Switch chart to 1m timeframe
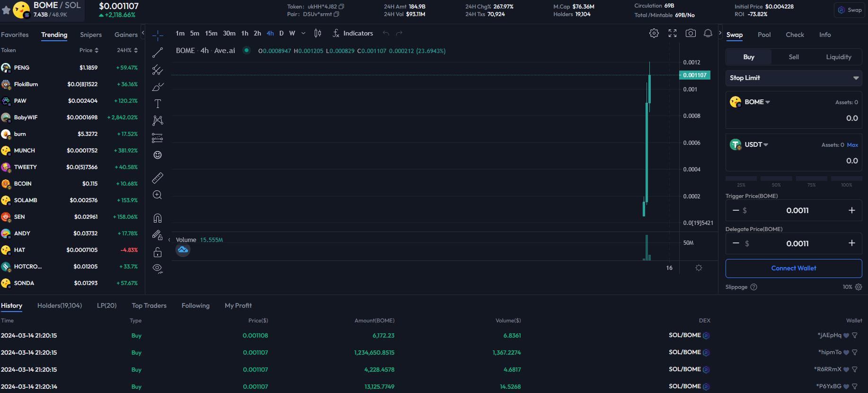The image size is (868, 393). coord(180,33)
